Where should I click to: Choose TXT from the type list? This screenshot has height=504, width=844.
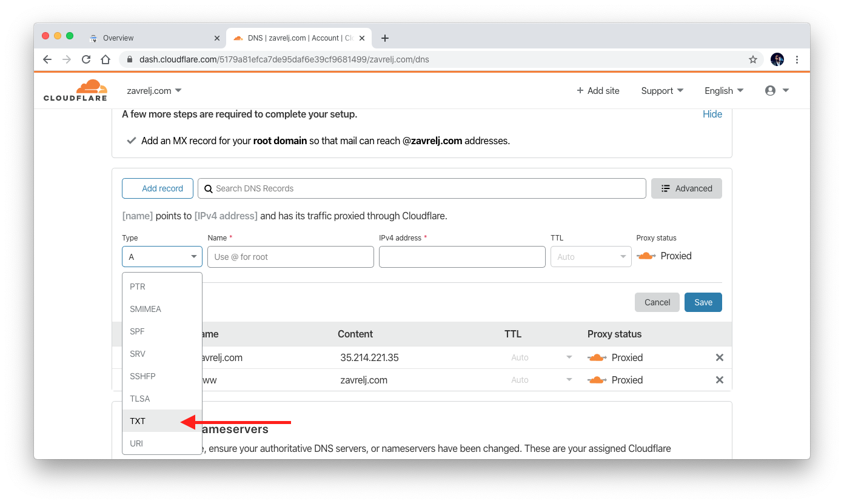tap(162, 421)
